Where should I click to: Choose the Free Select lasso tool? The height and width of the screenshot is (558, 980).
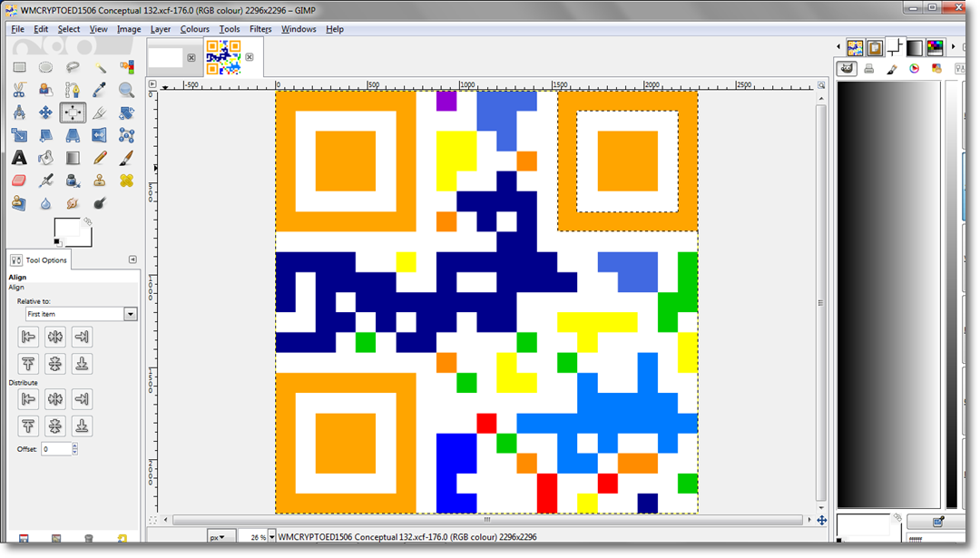pyautogui.click(x=73, y=67)
